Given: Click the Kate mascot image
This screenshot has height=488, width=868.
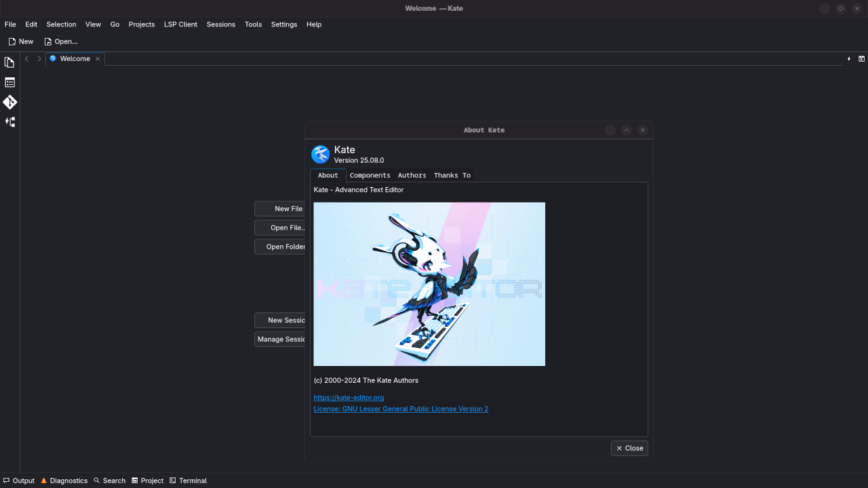Looking at the screenshot, I should [429, 284].
